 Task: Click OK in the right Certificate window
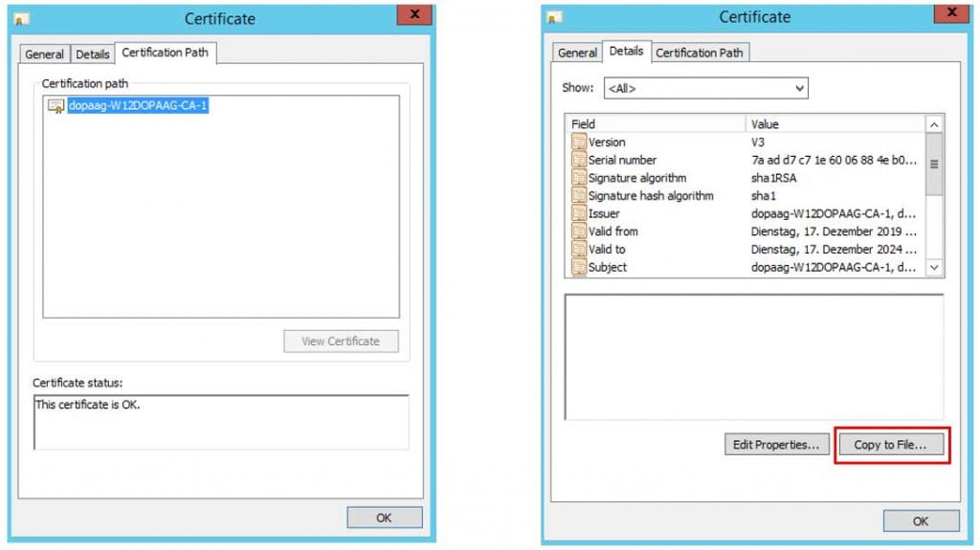click(921, 521)
